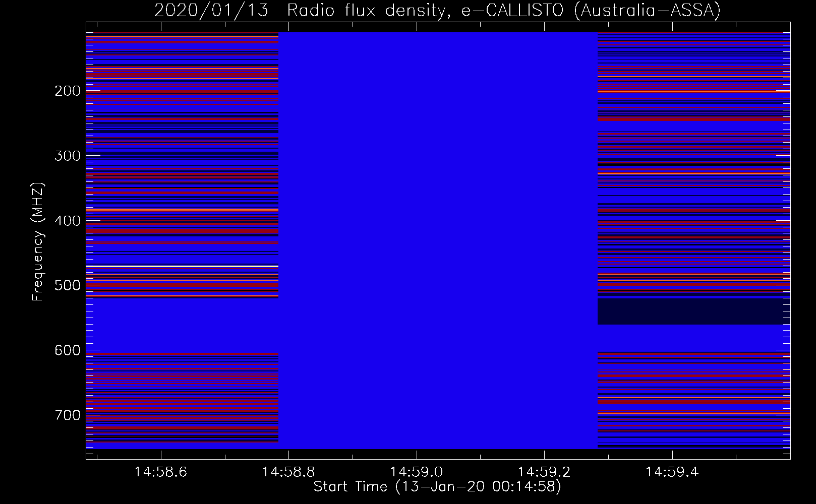Screen dimensions: 816x504
Task: Click the "Start Time (13-Jan-20 00:14:58)" axis label
Action: tap(437, 487)
